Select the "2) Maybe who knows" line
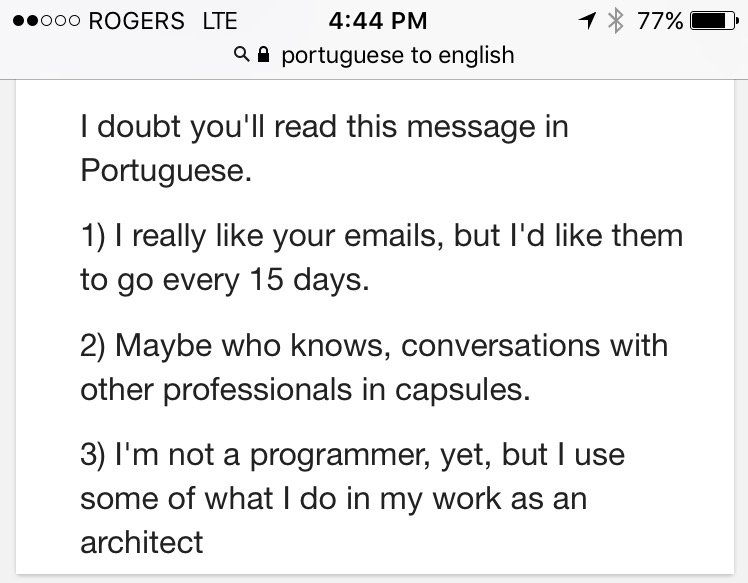Image resolution: width=748 pixels, height=583 pixels. pos(374,346)
